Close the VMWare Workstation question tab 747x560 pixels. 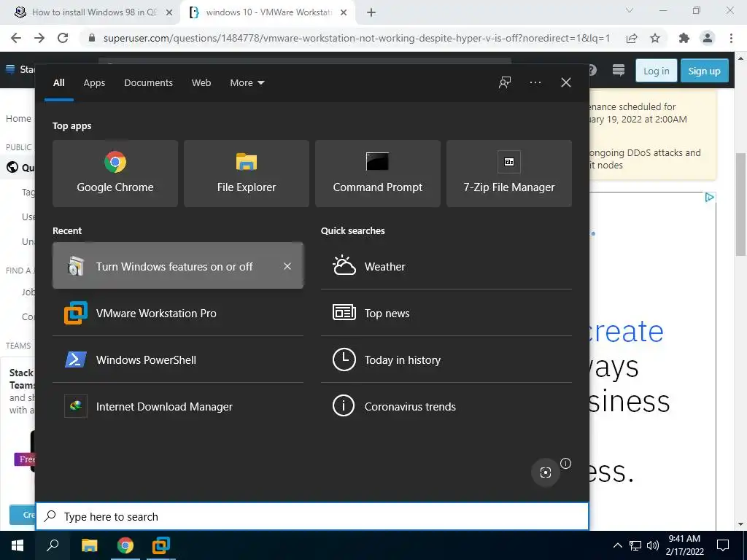pos(343,13)
